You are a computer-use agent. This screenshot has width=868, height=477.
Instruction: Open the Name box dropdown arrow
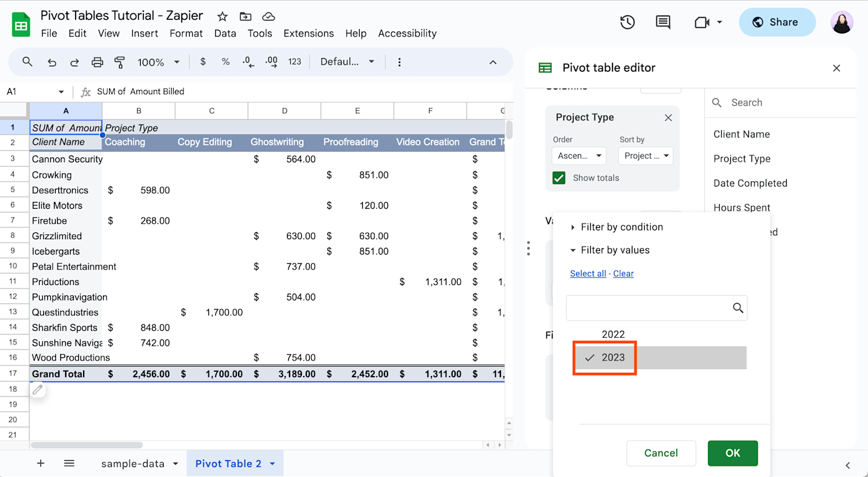click(x=61, y=92)
